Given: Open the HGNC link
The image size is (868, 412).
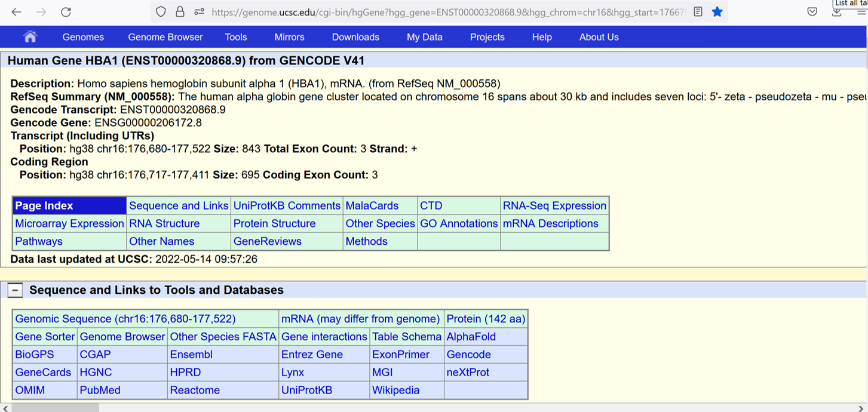Looking at the screenshot, I should click(96, 373).
